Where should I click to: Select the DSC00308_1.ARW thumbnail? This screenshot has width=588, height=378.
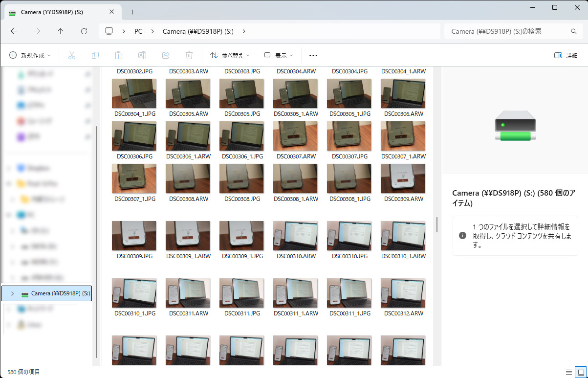pos(295,178)
